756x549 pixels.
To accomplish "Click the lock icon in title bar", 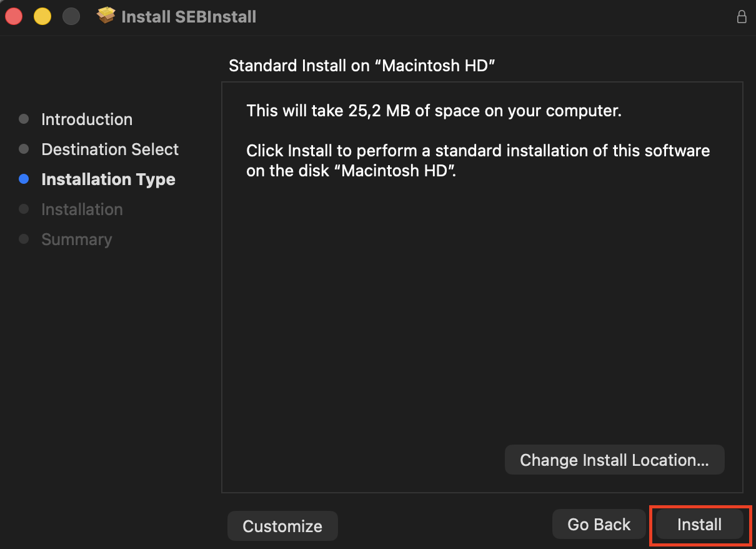I will 742,17.
